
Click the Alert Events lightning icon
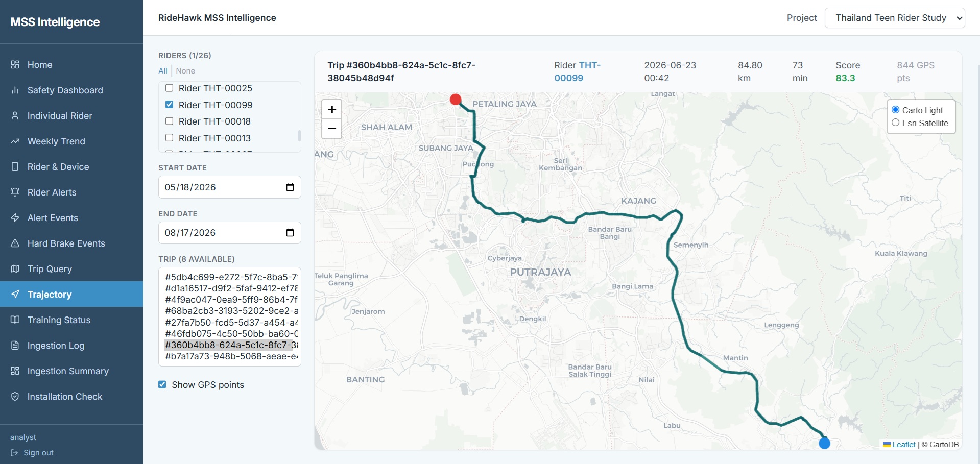point(15,218)
